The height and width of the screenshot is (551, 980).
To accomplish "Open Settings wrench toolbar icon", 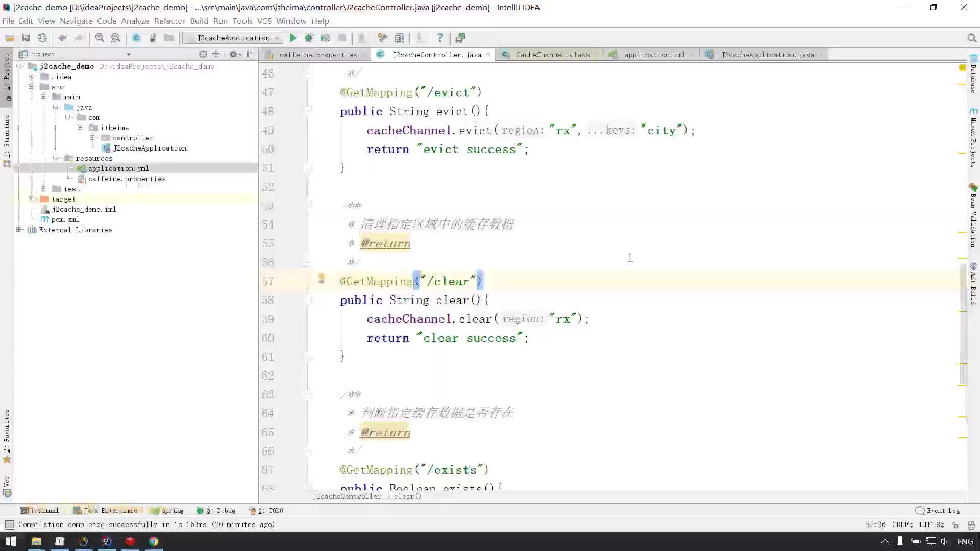I will [x=382, y=38].
